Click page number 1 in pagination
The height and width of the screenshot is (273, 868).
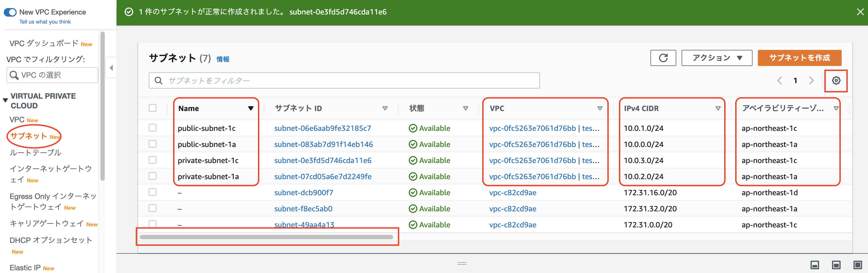(795, 80)
